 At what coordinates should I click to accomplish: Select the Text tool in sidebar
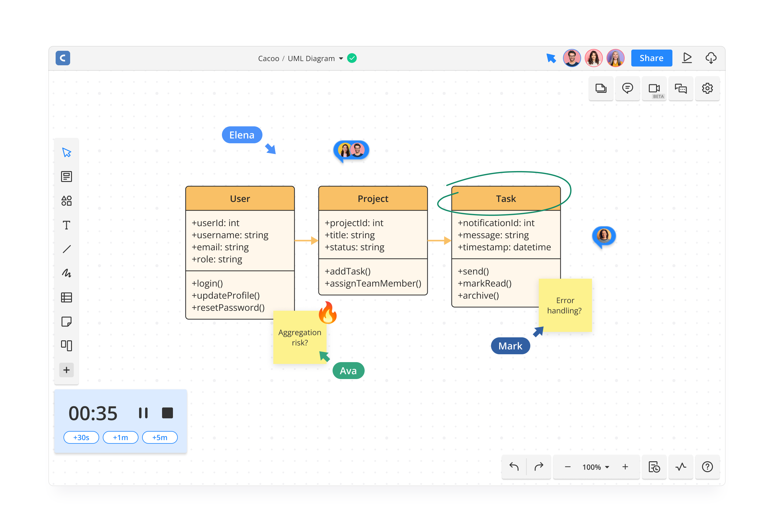[66, 225]
